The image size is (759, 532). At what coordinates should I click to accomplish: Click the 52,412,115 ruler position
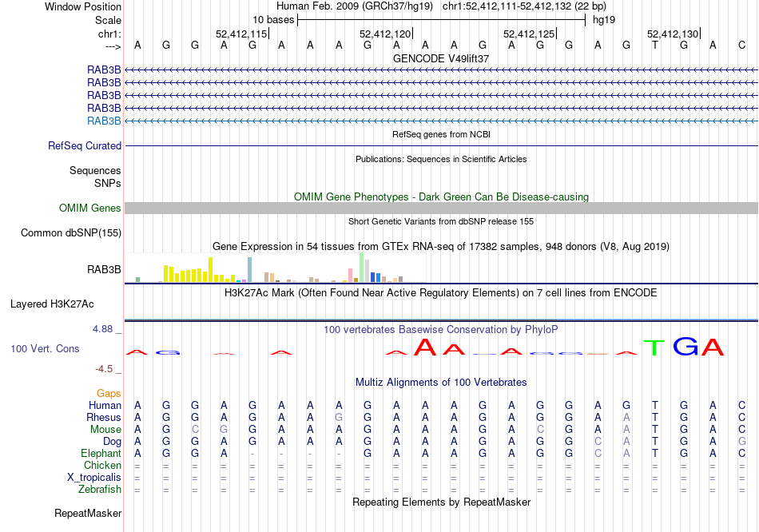(x=241, y=34)
